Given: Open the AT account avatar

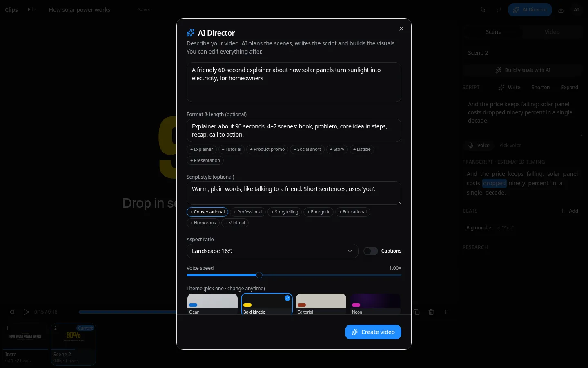Looking at the screenshot, I should [577, 10].
